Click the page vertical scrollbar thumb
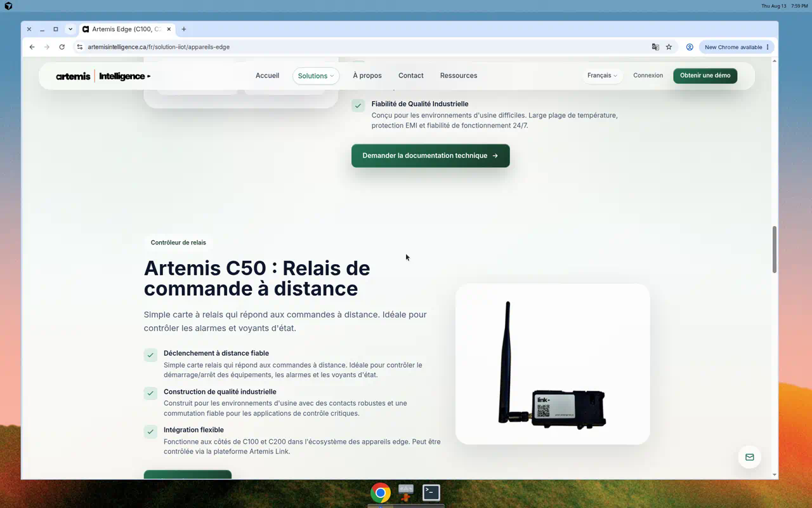The height and width of the screenshot is (508, 812). click(775, 250)
